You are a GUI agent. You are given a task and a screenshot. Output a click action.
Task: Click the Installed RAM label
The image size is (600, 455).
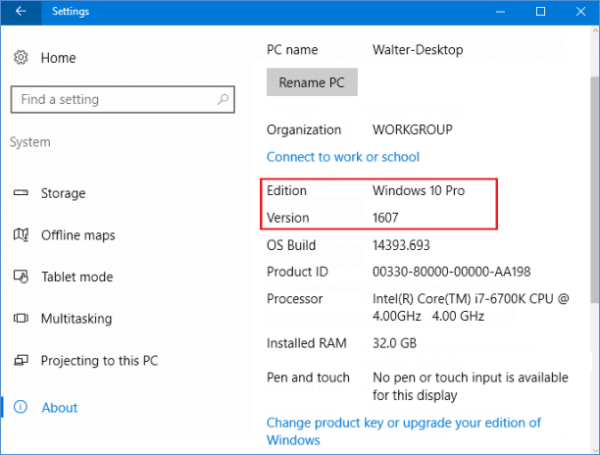tap(307, 343)
